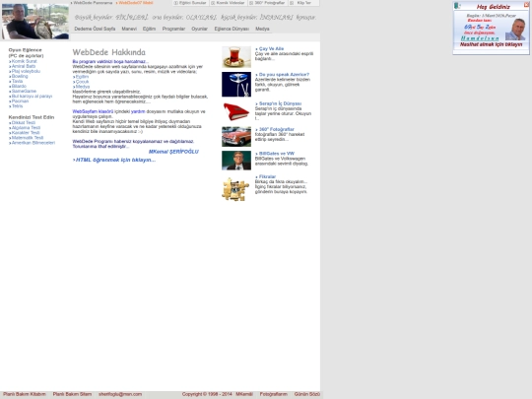Screen dimensions: 532x399
Task: Open WebSayfam klasörü link
Action: [x=93, y=111]
